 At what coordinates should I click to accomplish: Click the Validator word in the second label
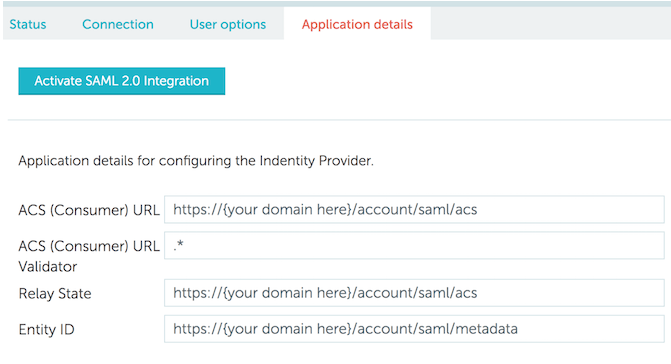48,266
